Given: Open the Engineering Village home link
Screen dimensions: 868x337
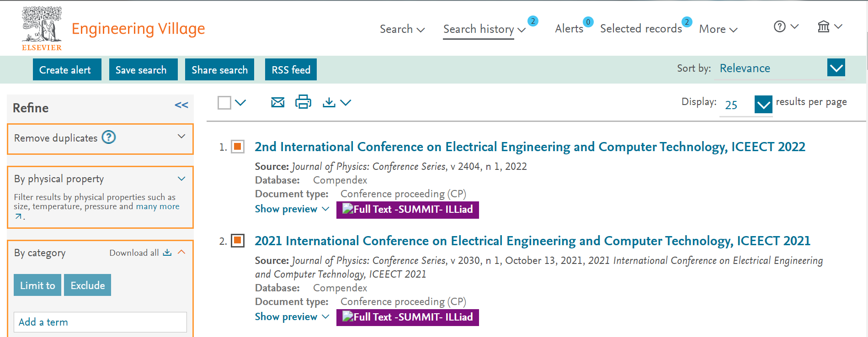Looking at the screenshot, I should tap(138, 29).
